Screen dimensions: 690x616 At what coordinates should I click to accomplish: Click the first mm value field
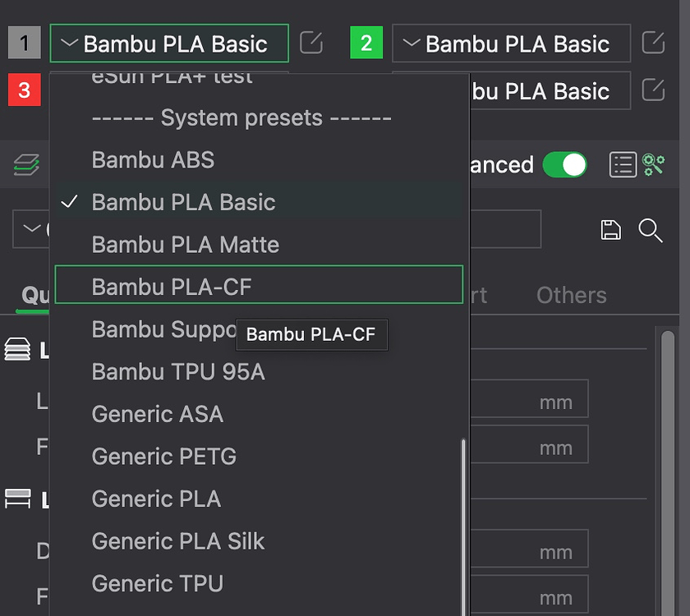529,398
